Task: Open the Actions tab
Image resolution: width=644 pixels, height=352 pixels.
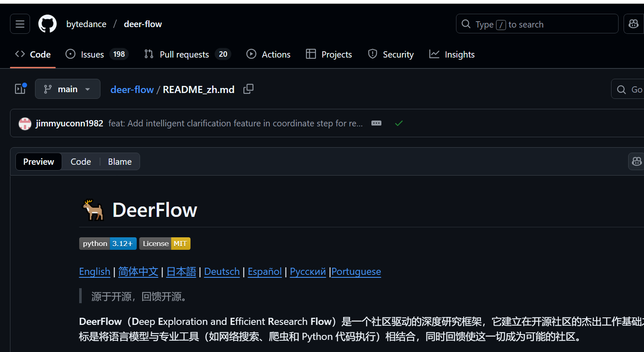Action: pos(268,54)
